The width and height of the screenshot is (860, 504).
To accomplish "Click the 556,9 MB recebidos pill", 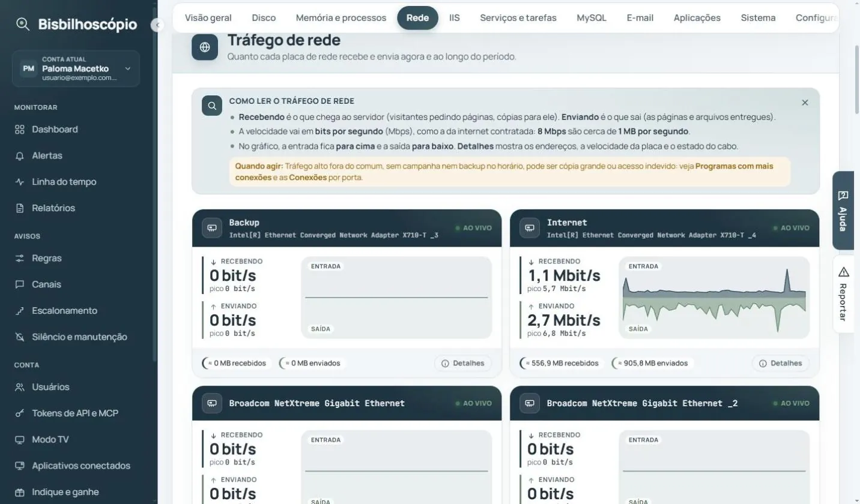I will pyautogui.click(x=562, y=363).
